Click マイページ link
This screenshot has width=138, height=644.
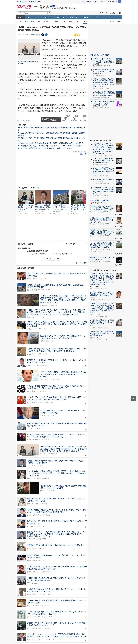pos(103,13)
